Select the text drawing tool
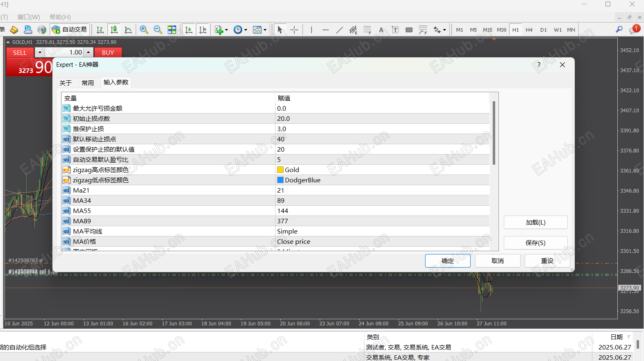Image resolution: width=644 pixels, height=361 pixels. pos(381,30)
